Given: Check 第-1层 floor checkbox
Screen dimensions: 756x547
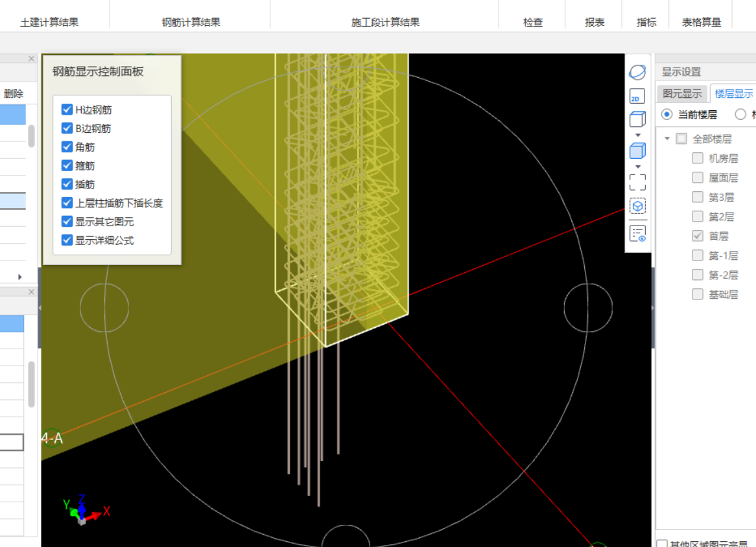Looking at the screenshot, I should click(x=697, y=255).
